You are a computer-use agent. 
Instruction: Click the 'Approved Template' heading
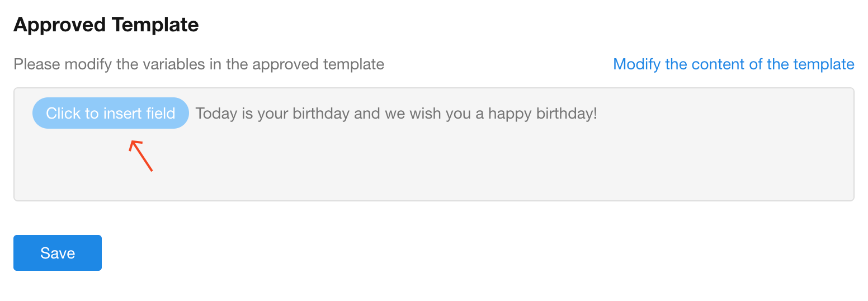coord(106,25)
